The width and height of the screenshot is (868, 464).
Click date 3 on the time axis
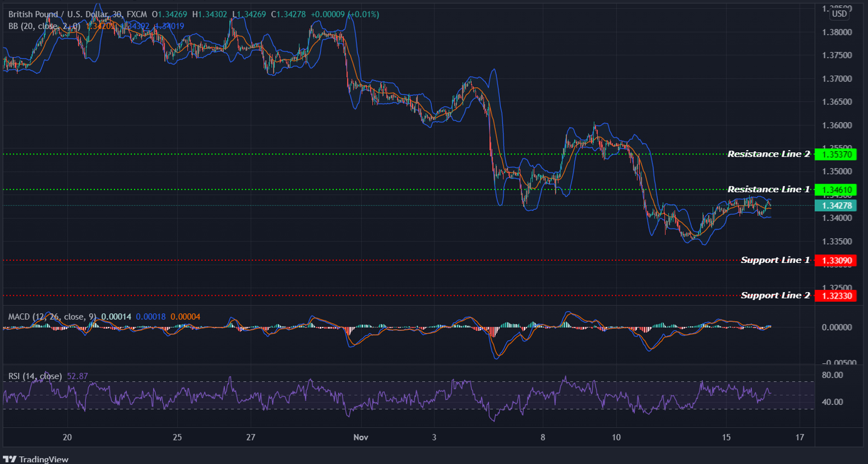pos(434,437)
